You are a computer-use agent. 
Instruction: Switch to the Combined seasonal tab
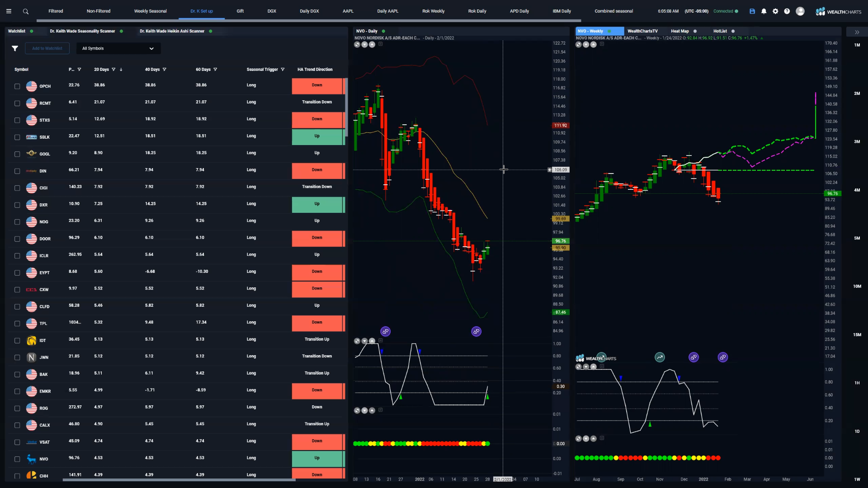[614, 11]
